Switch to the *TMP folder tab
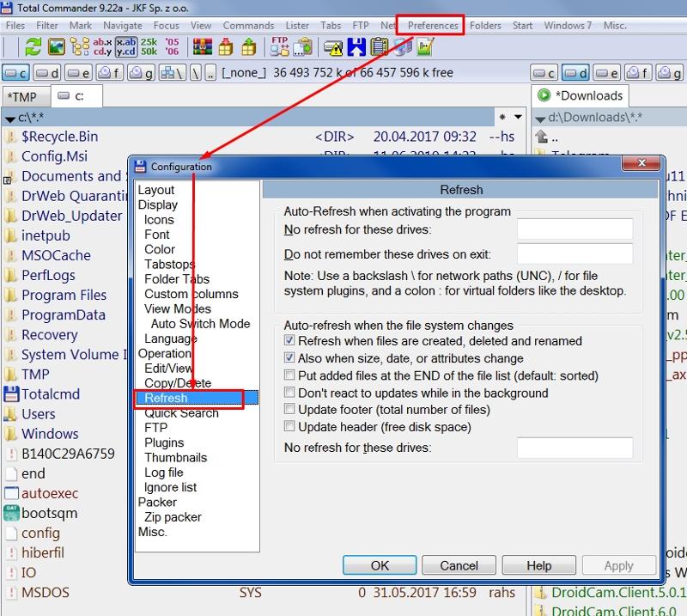The height and width of the screenshot is (616, 687). 24,96
